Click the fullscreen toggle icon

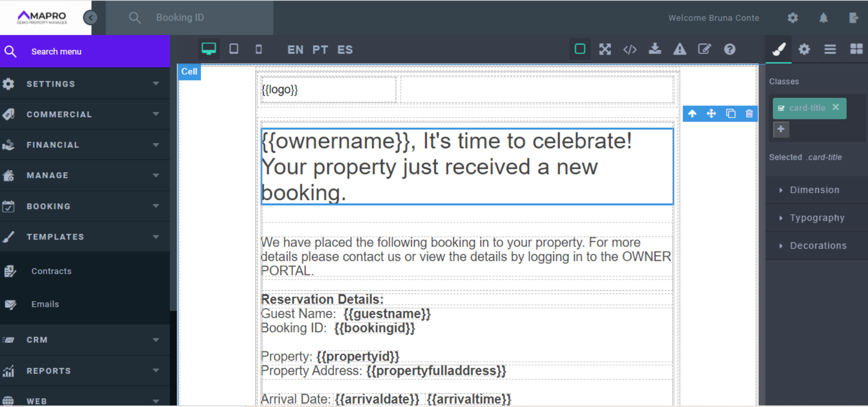(x=605, y=49)
